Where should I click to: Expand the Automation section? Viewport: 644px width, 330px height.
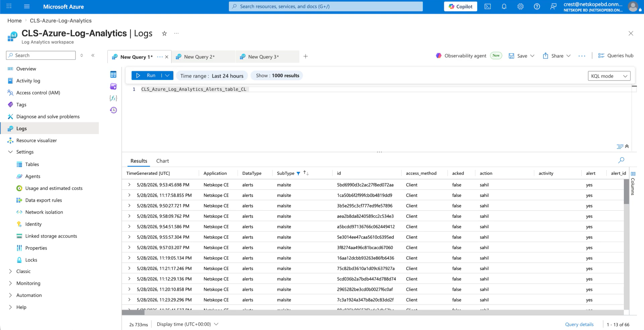coord(10,295)
